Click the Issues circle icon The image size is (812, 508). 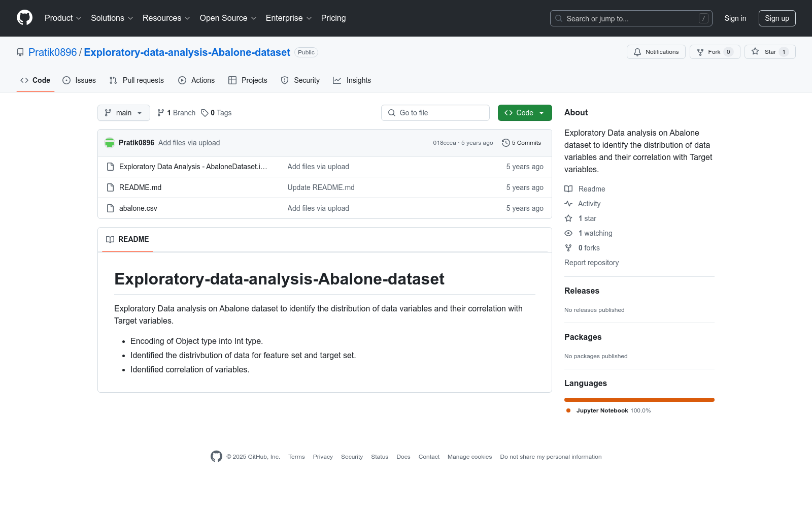66,80
